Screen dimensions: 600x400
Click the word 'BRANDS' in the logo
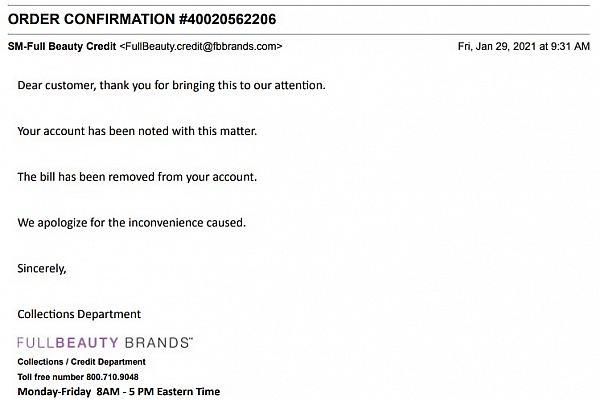pos(157,343)
